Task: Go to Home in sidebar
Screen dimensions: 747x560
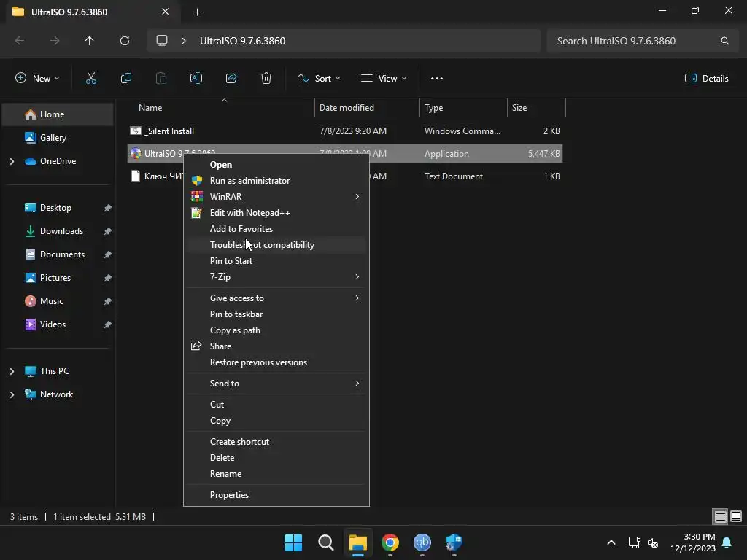Action: [x=58, y=114]
